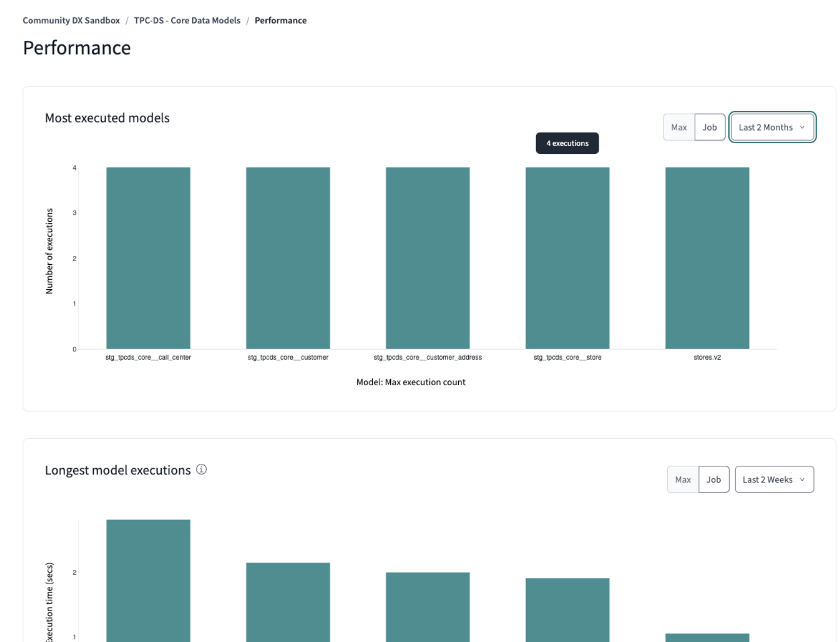
Task: Click the stg_tpcds_core__call_center bar in executions chart
Action: click(148, 258)
